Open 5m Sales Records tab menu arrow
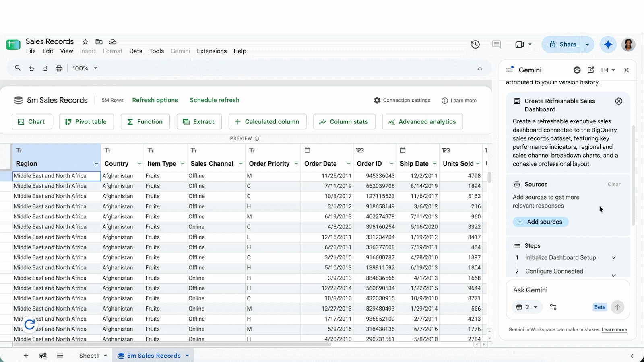 (187, 356)
